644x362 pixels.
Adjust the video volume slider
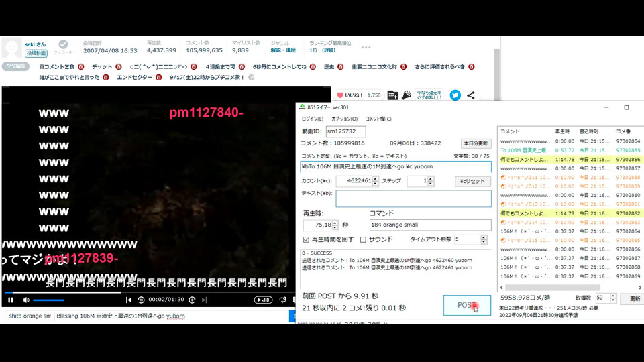[48, 300]
